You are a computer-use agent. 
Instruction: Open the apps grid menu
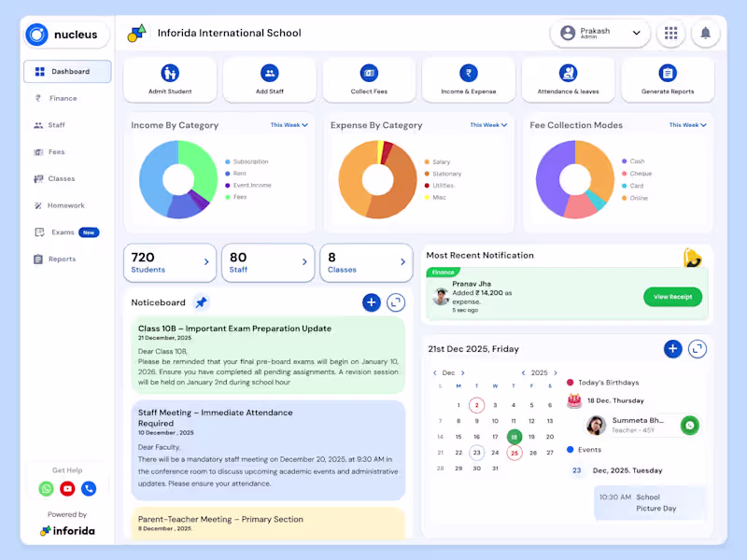[x=670, y=33]
